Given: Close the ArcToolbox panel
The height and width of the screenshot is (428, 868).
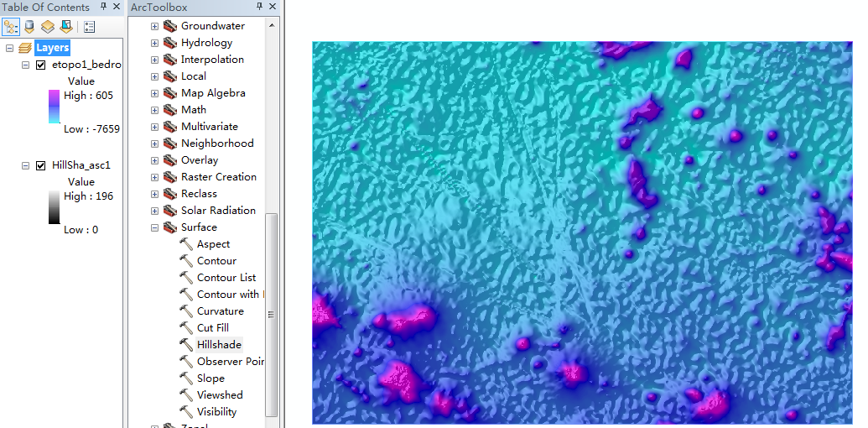Looking at the screenshot, I should [273, 7].
